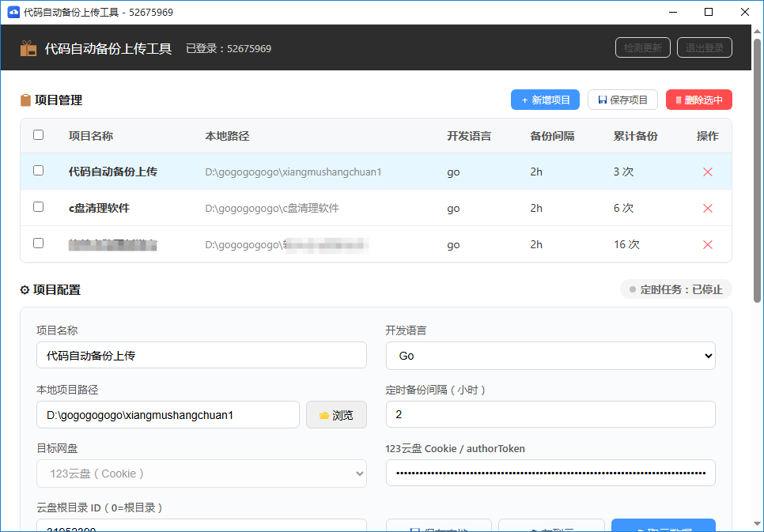The width and height of the screenshot is (764, 532).
Task: Click the vertical scrollbar thumb
Action: coord(757,171)
